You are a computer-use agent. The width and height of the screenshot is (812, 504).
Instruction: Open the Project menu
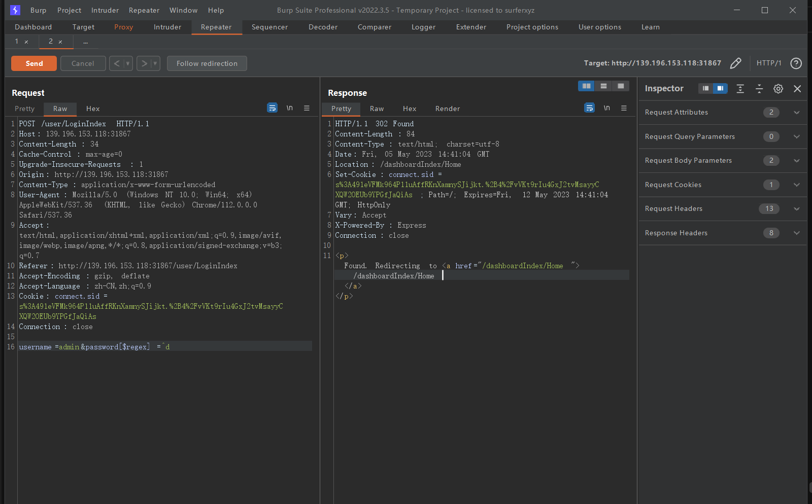[69, 10]
